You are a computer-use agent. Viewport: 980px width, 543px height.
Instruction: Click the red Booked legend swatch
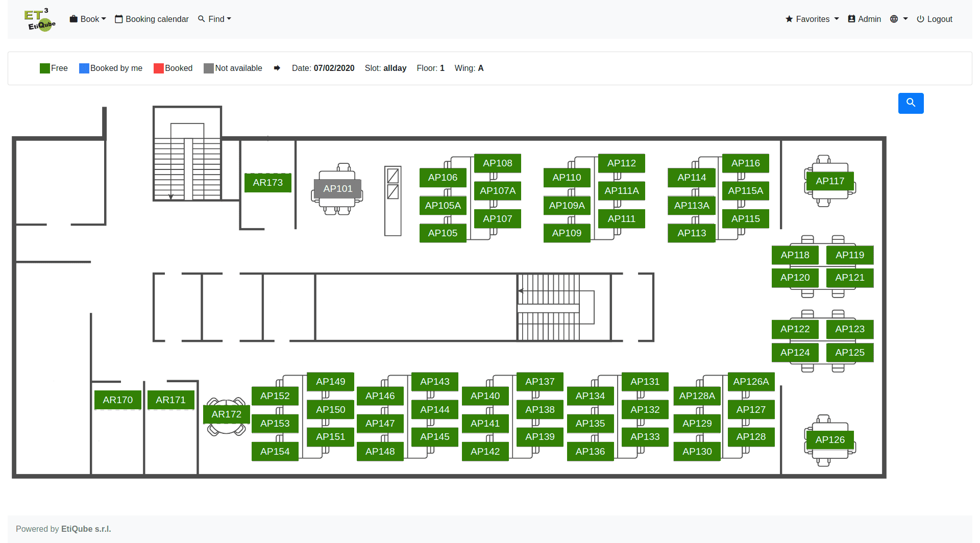[x=159, y=68]
